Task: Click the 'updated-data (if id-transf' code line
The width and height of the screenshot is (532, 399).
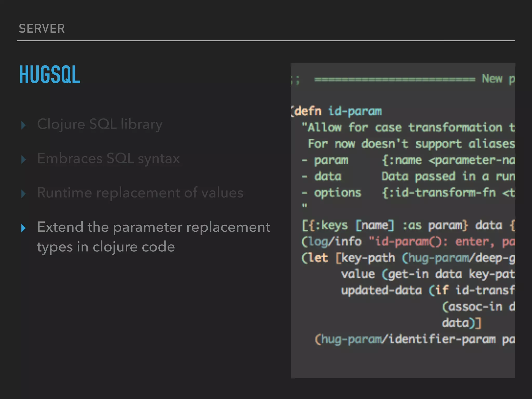Action: coord(428,290)
